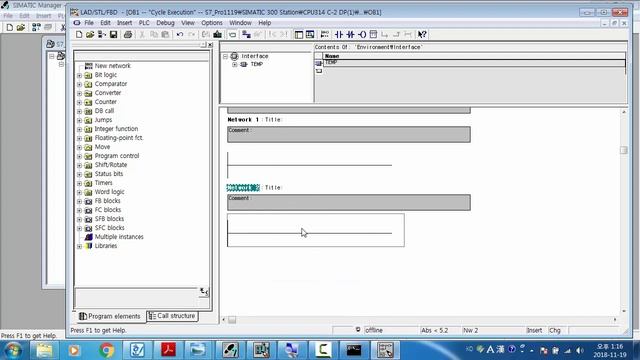Paste from clipboard toolbar icon
This screenshot has height=360, width=640.
165,35
